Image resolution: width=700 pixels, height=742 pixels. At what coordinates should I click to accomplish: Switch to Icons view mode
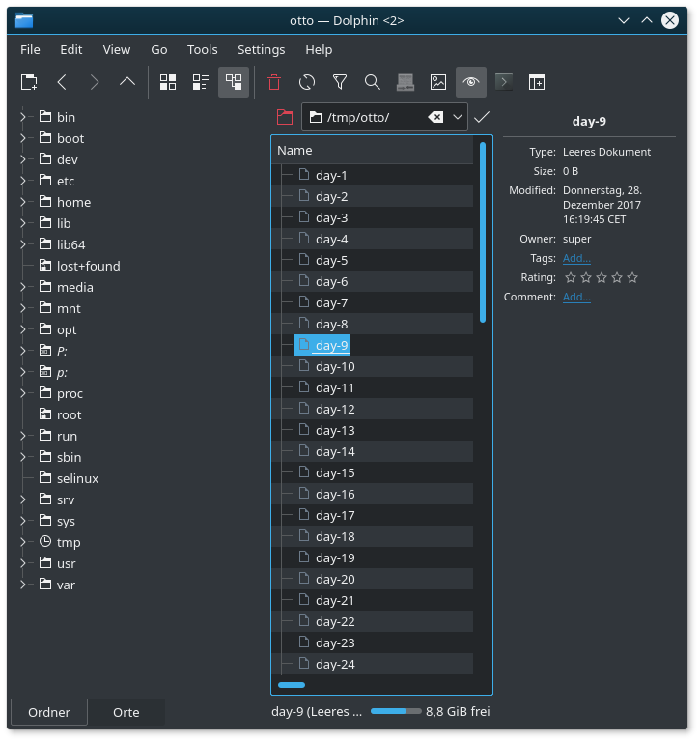[168, 82]
